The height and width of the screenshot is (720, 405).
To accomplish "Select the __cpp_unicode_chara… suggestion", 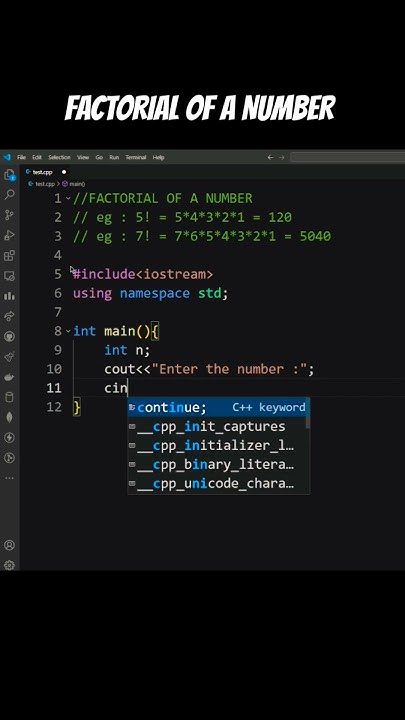I will (216, 484).
